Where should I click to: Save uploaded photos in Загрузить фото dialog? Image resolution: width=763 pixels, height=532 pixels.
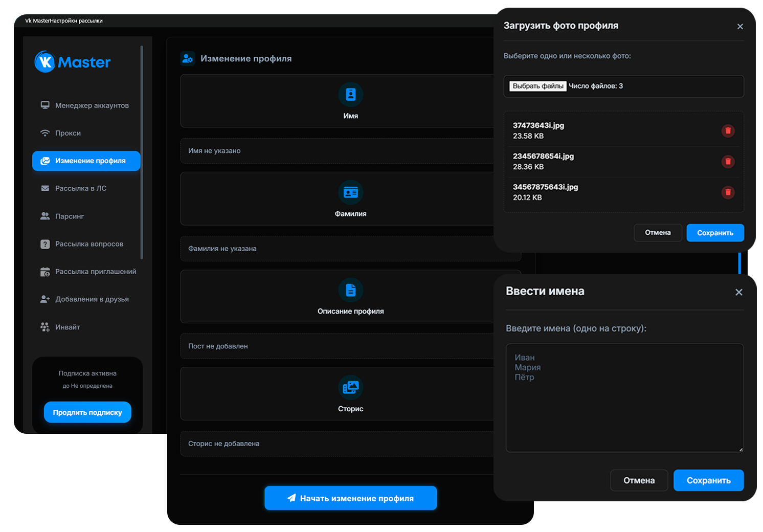point(714,233)
